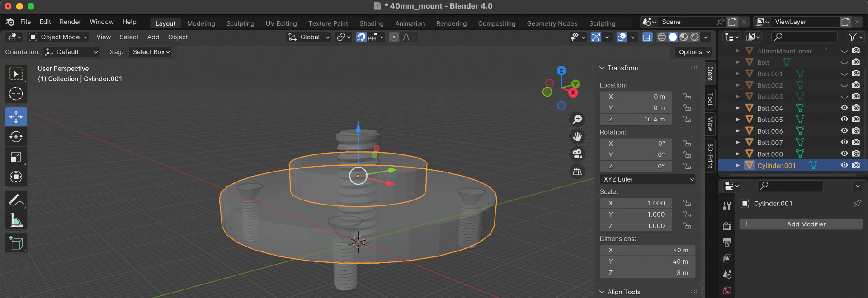This screenshot has width=868, height=298.
Task: Open the viewport View menu
Action: (104, 37)
